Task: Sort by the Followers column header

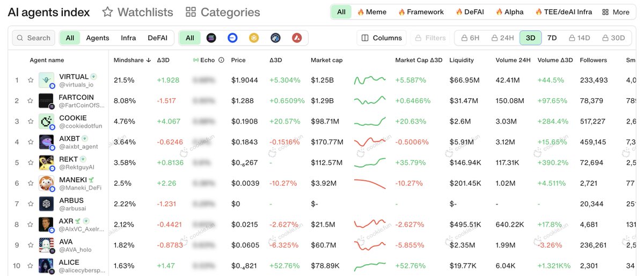Action: coord(594,60)
